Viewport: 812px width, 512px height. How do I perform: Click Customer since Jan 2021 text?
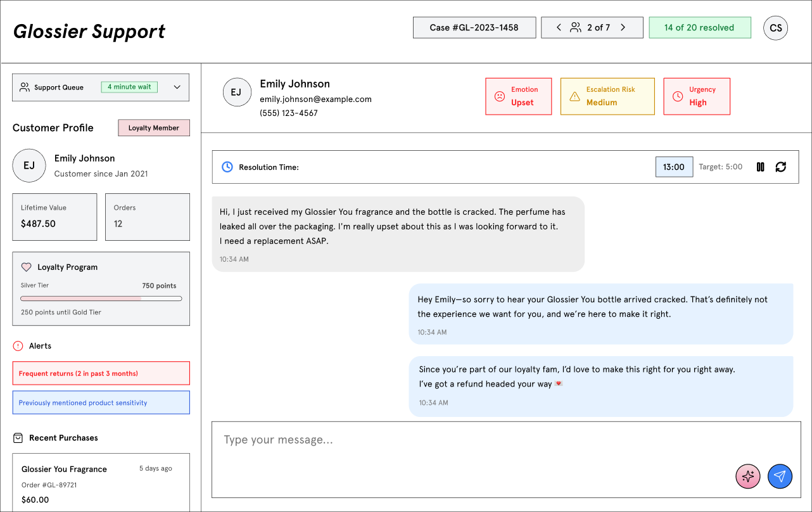tap(101, 174)
